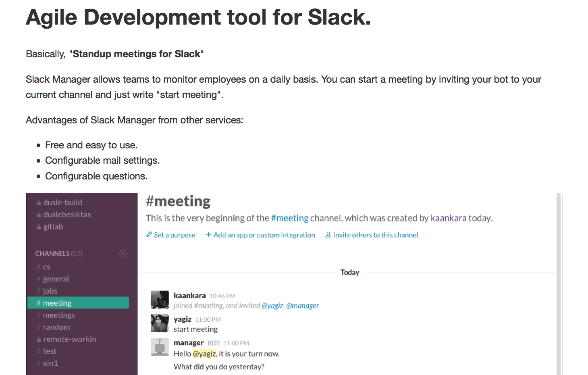The image size is (588, 375).
Task: Open the random channel from the sidebar
Action: (x=56, y=327)
